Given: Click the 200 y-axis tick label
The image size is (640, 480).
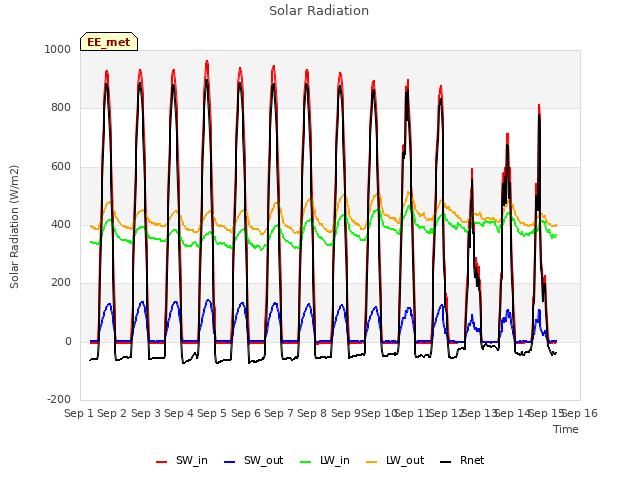Looking at the screenshot, I should pos(61,282).
